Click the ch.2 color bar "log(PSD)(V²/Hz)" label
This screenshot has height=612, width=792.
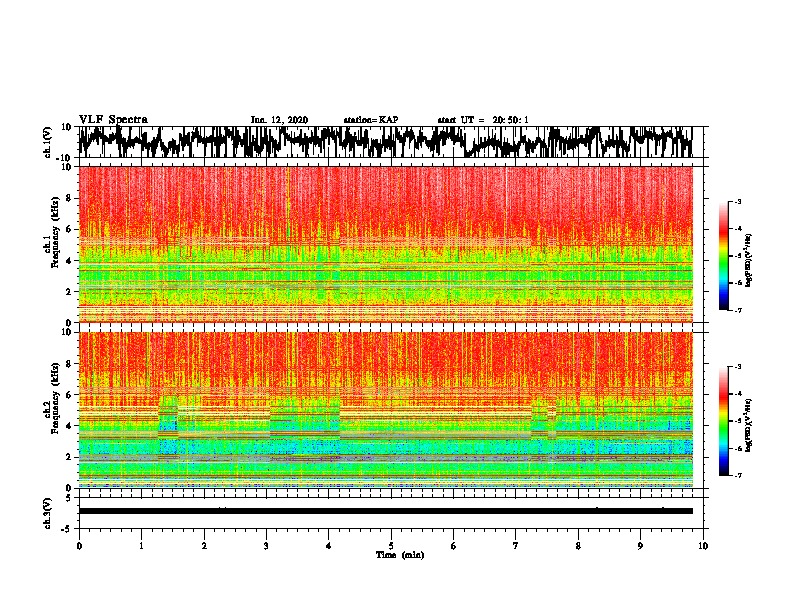749,425
